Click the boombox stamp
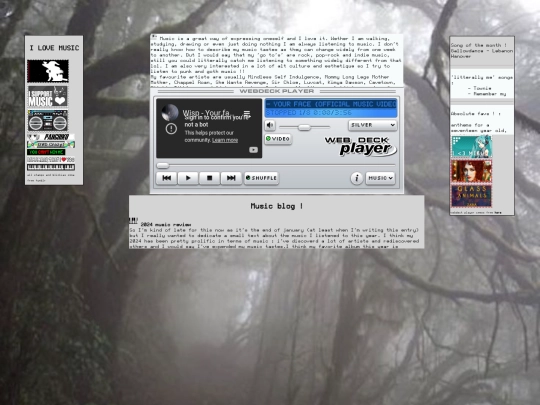The image size is (540, 405). 48,121
